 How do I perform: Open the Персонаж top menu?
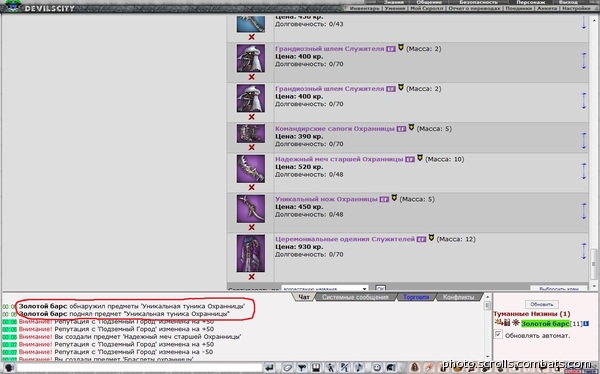tap(530, 2)
